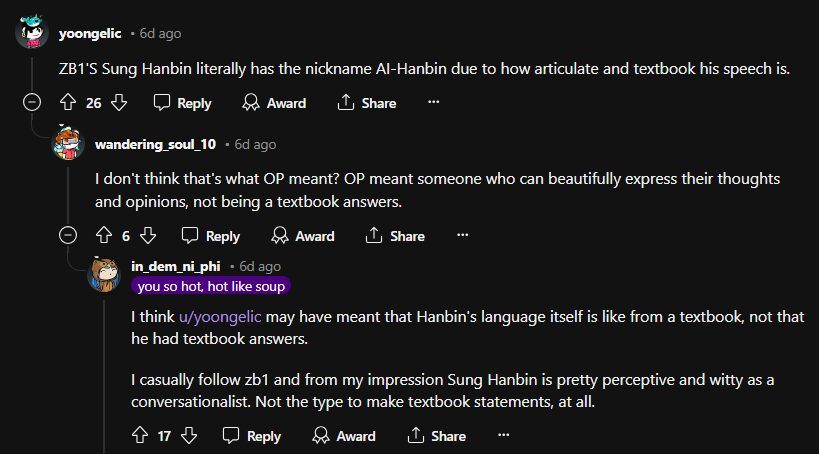Share in_dem_ni_phi's comment

click(x=437, y=436)
